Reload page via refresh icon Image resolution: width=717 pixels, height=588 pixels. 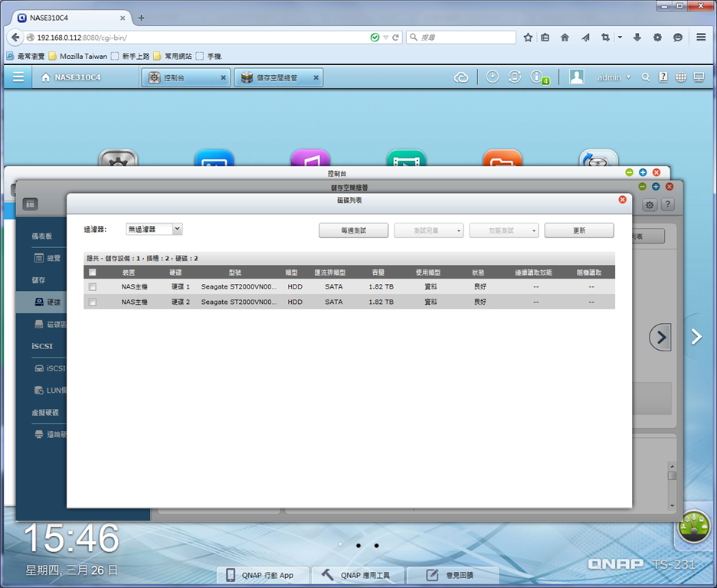(395, 38)
